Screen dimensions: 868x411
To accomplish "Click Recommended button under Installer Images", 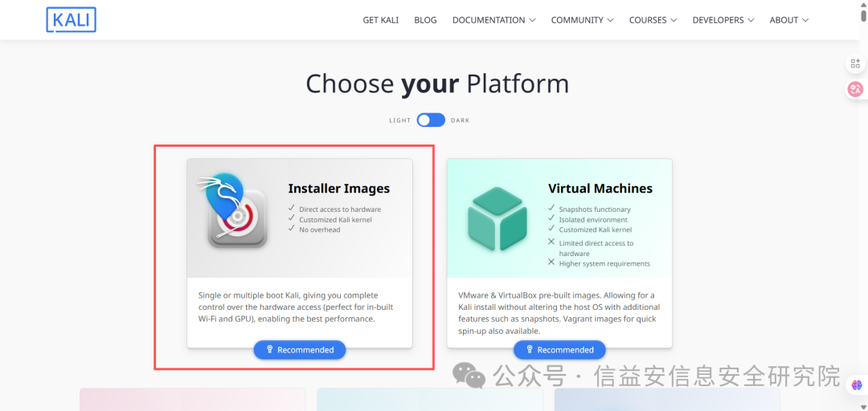I will click(300, 350).
